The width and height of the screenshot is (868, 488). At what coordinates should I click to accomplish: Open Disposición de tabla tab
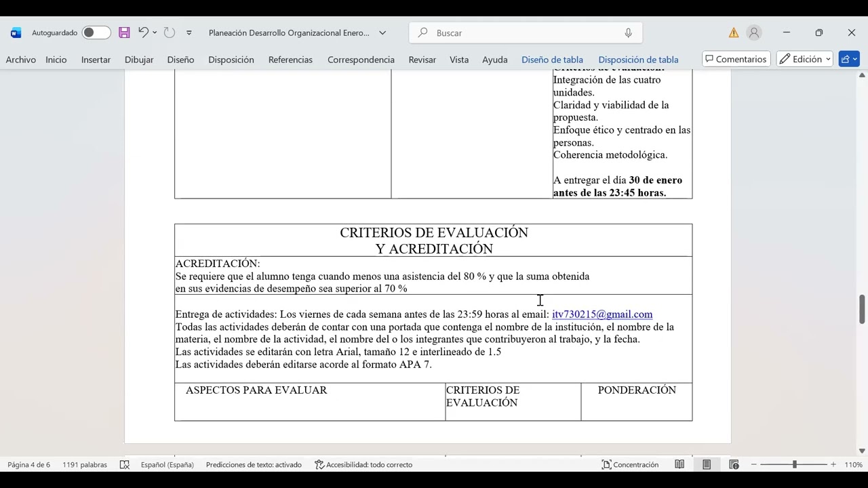[x=638, y=60]
